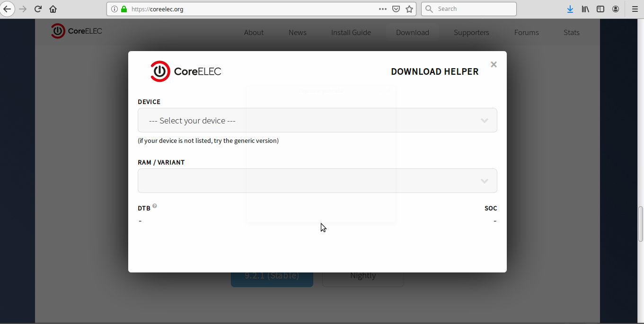The image size is (644, 324).
Task: Open the Select your device dropdown
Action: [317, 120]
